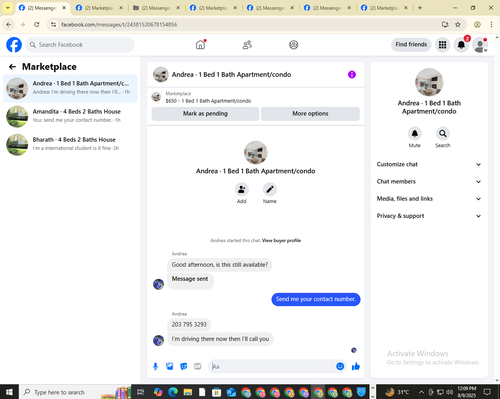The height and width of the screenshot is (399, 500).
Task: Open conversation information purple icon
Action: [352, 74]
